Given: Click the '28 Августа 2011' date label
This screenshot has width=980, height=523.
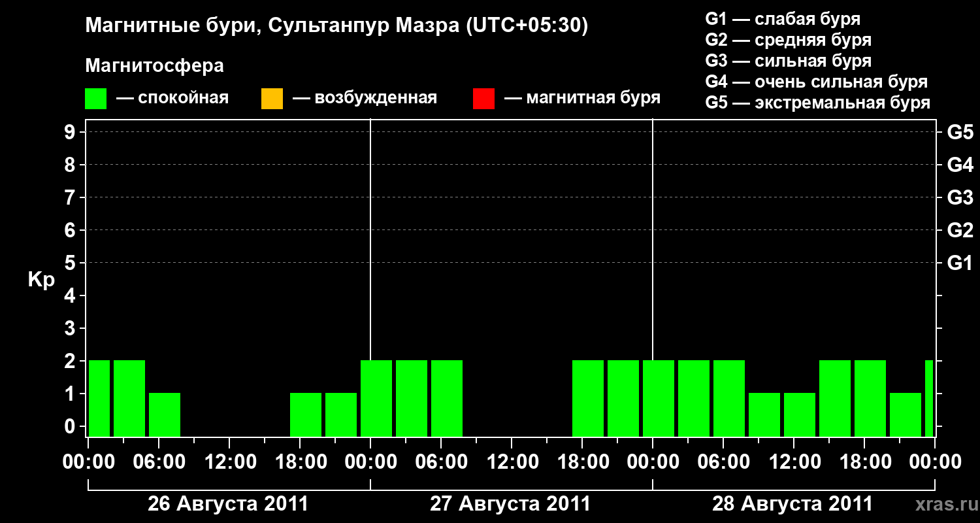Looking at the screenshot, I should [x=792, y=504].
